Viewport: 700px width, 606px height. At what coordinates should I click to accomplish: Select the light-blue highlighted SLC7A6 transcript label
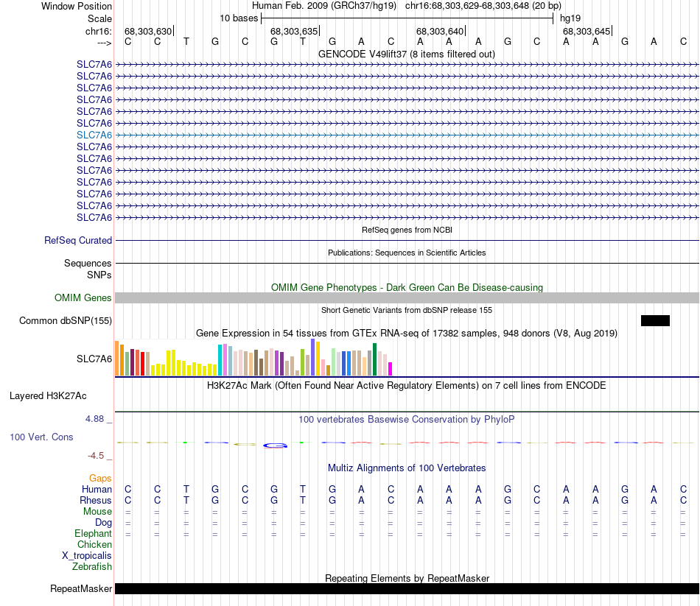(x=94, y=135)
